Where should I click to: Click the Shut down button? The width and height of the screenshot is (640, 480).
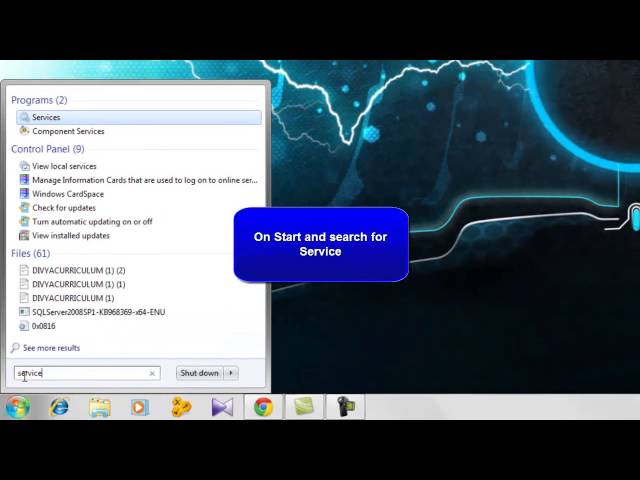pyautogui.click(x=200, y=373)
